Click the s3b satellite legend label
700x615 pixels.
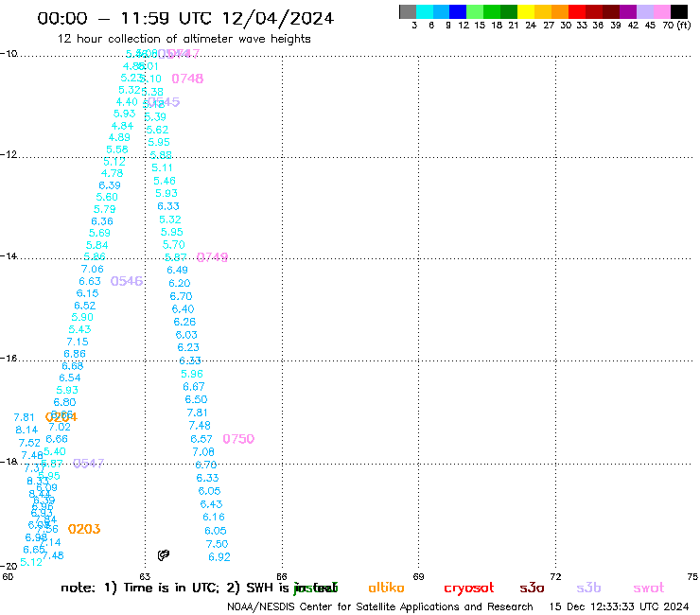tap(588, 588)
